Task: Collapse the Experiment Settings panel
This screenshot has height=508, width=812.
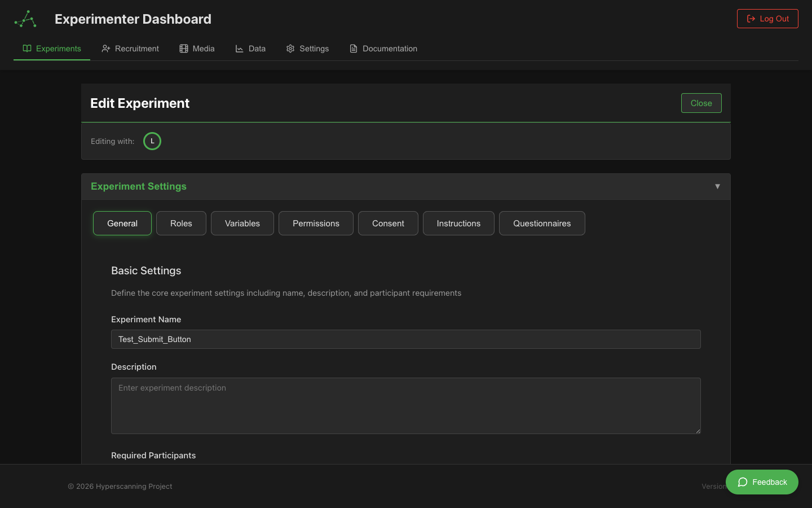Action: [717, 186]
